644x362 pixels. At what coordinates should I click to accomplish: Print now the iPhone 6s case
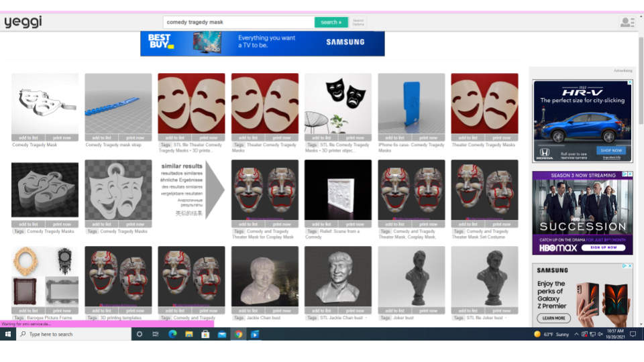point(429,138)
